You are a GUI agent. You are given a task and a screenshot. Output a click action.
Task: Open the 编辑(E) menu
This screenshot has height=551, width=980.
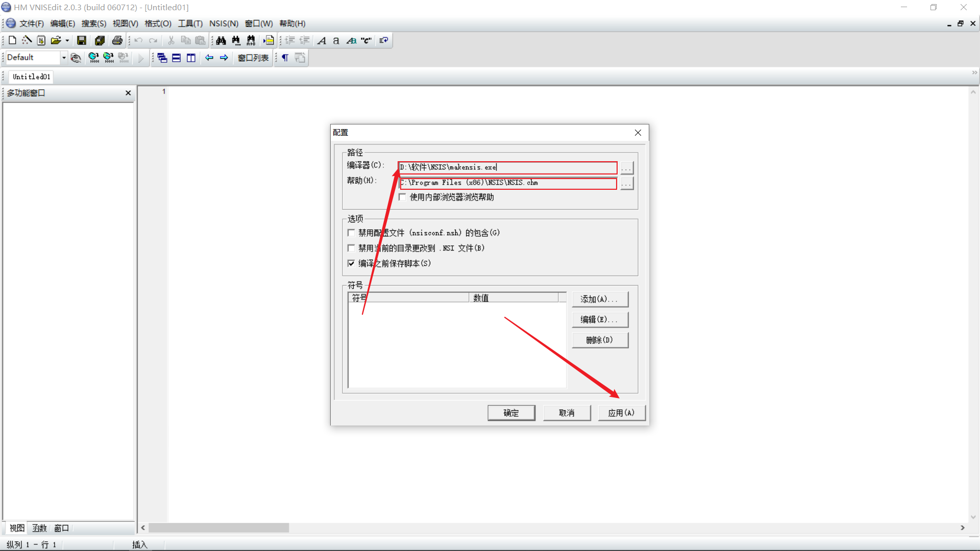pyautogui.click(x=63, y=23)
